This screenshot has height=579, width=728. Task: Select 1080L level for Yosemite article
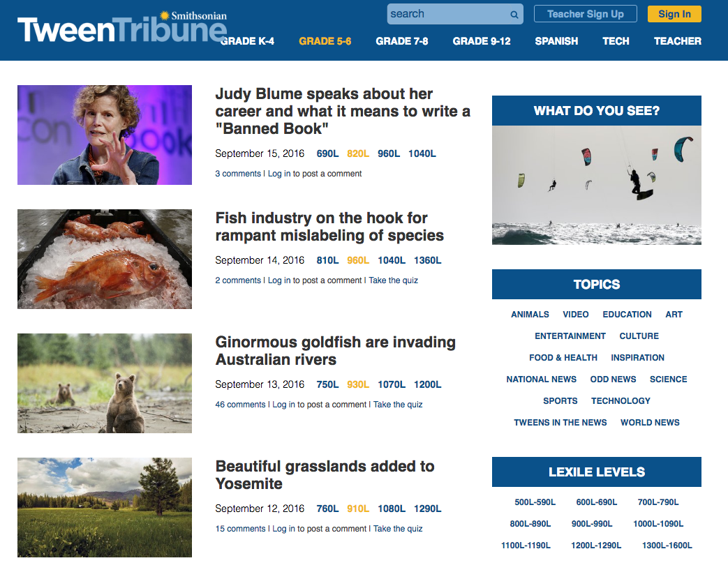tap(392, 509)
